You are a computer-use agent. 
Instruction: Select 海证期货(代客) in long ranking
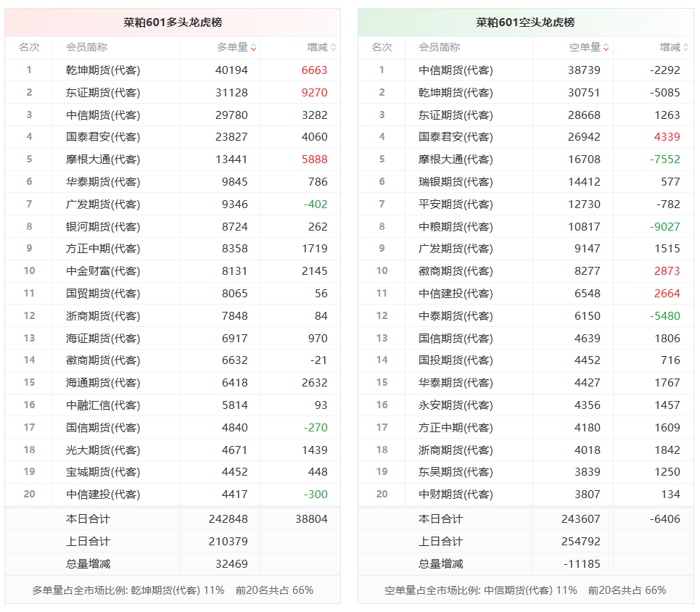[103, 339]
